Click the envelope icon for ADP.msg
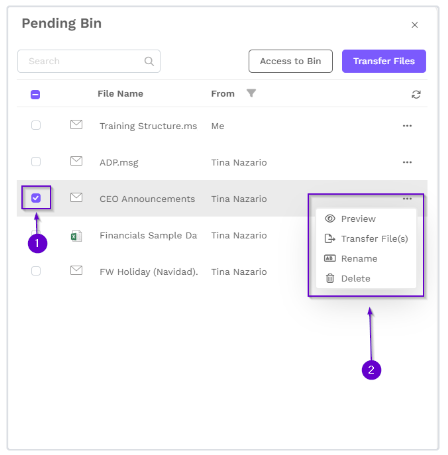 pyautogui.click(x=76, y=161)
